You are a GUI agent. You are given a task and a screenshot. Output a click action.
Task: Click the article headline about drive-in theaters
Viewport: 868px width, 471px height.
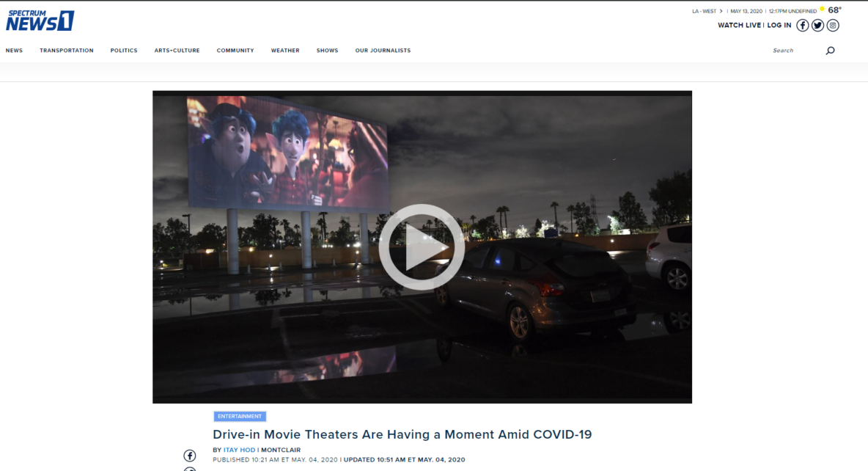pos(402,434)
